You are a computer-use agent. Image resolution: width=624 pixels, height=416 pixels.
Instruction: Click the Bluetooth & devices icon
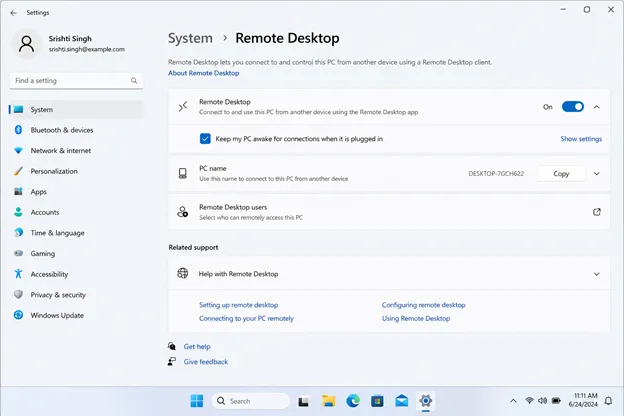coord(18,130)
